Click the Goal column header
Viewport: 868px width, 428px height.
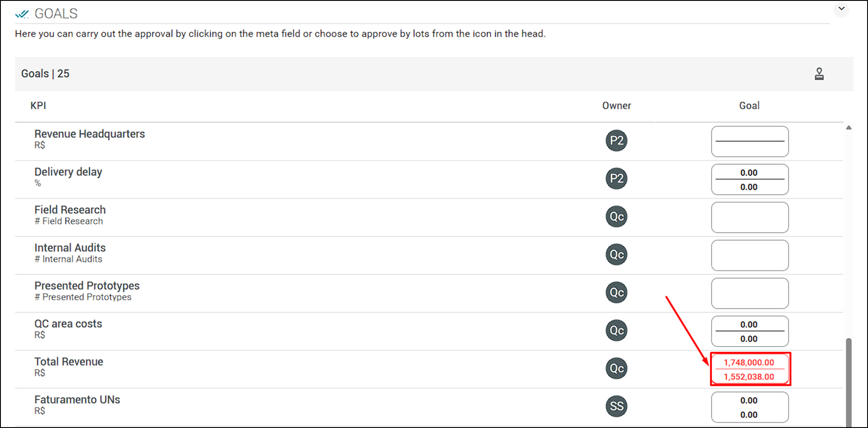tap(749, 106)
